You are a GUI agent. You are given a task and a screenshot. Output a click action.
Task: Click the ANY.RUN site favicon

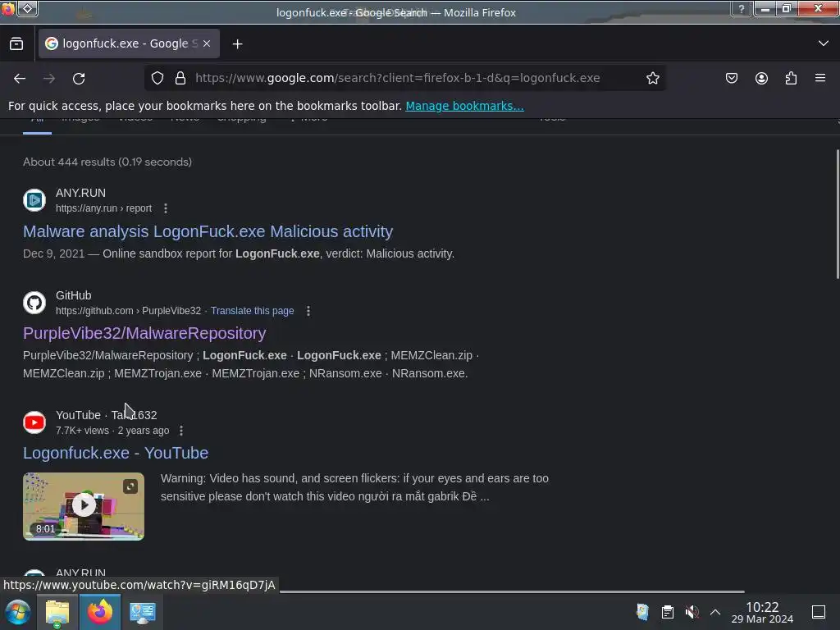(x=34, y=200)
